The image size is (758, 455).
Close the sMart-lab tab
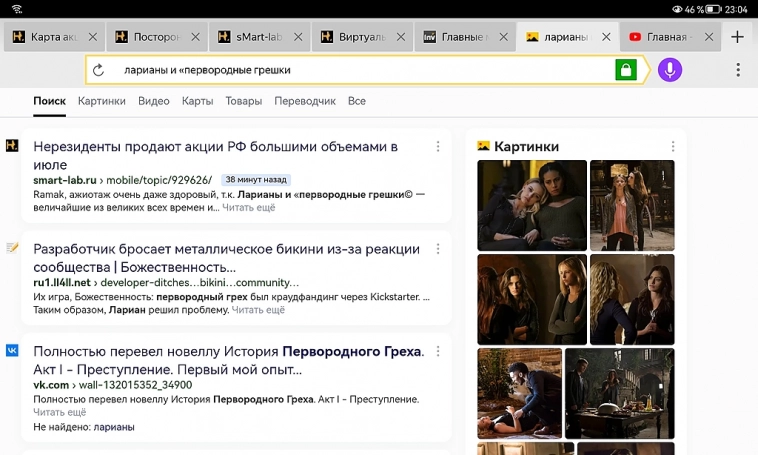point(298,37)
